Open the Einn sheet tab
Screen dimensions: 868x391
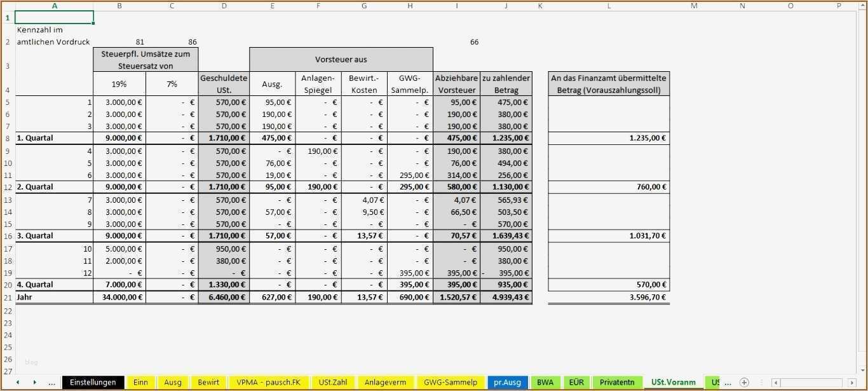click(x=140, y=382)
